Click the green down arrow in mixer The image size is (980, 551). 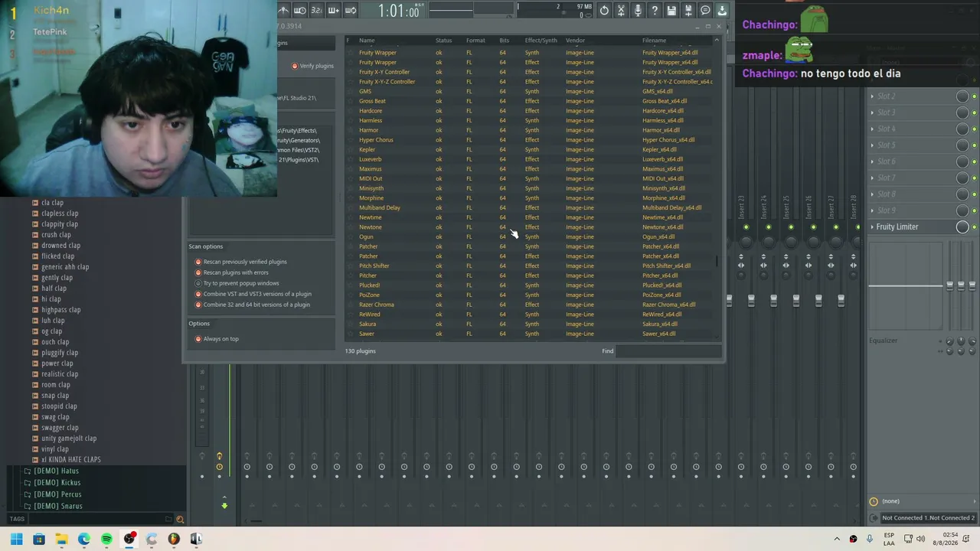(x=224, y=505)
